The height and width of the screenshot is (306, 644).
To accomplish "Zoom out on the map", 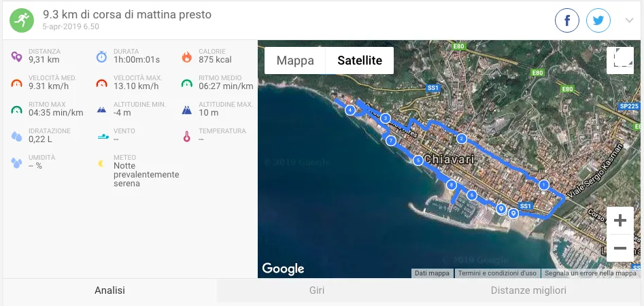I will click(620, 248).
